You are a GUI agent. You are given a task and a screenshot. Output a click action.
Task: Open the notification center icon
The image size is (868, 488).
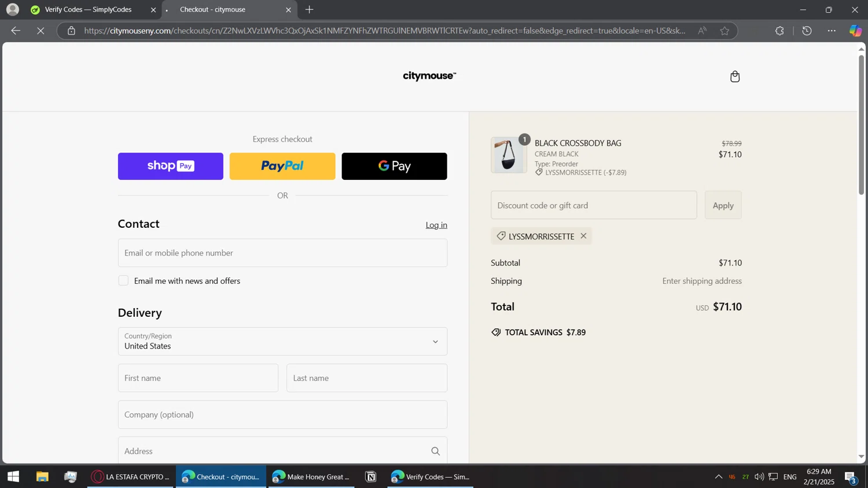pos(851,478)
